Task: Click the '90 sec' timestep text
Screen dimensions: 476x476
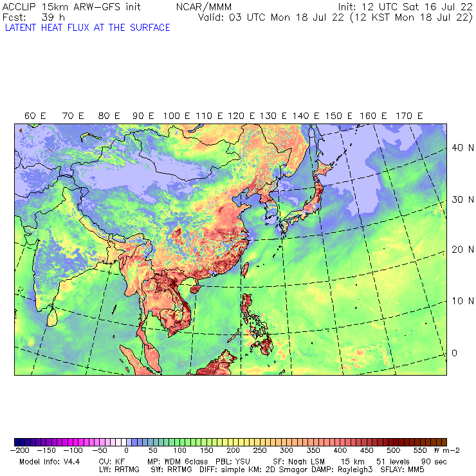Action: coord(434,462)
